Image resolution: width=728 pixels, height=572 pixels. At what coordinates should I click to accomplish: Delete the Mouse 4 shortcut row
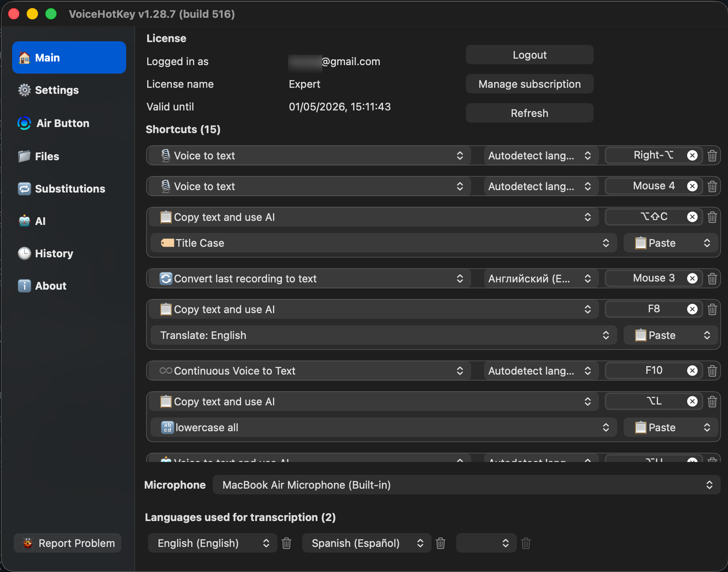[712, 186]
